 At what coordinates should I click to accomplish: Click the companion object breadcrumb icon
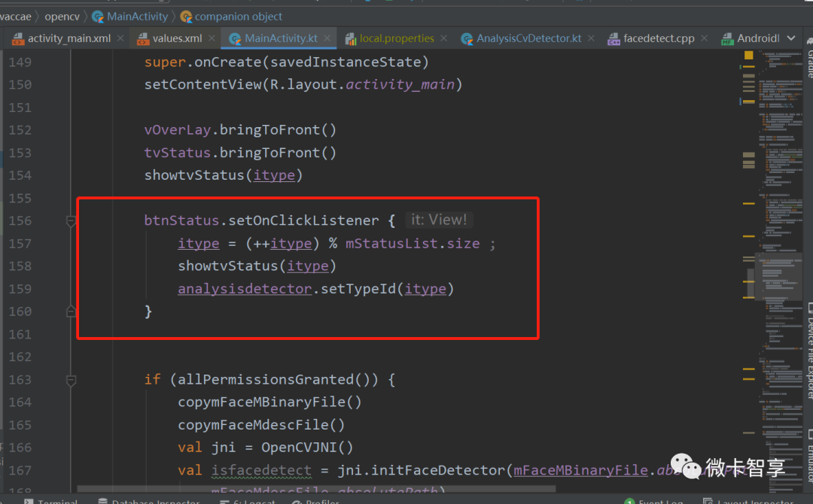pos(186,17)
